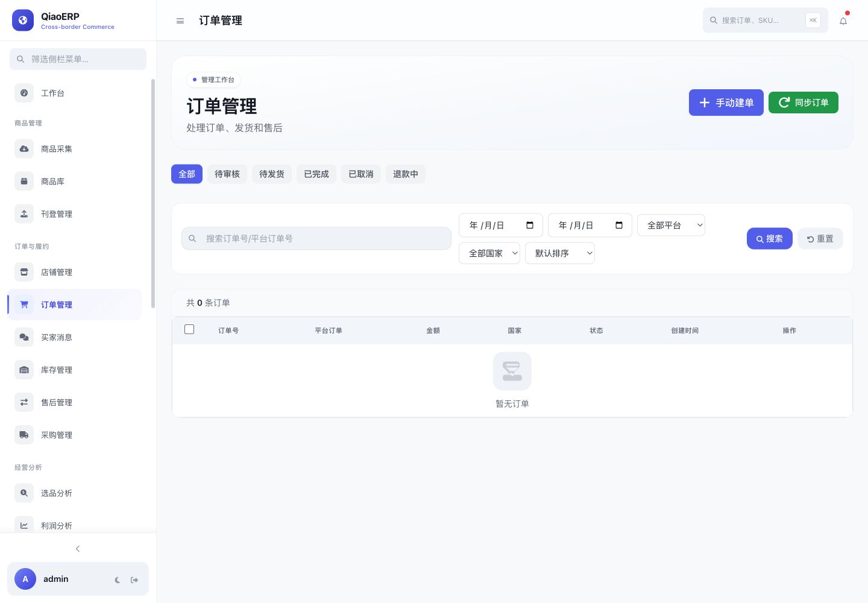The height and width of the screenshot is (603, 868).
Task: Focus the 搜索订单号/平台订单号 input
Action: click(x=316, y=238)
